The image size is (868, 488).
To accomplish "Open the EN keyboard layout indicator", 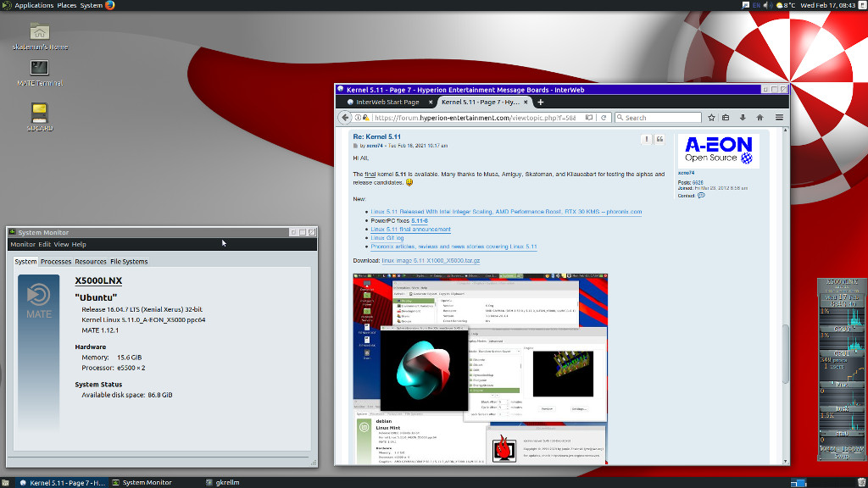I will click(756, 5).
